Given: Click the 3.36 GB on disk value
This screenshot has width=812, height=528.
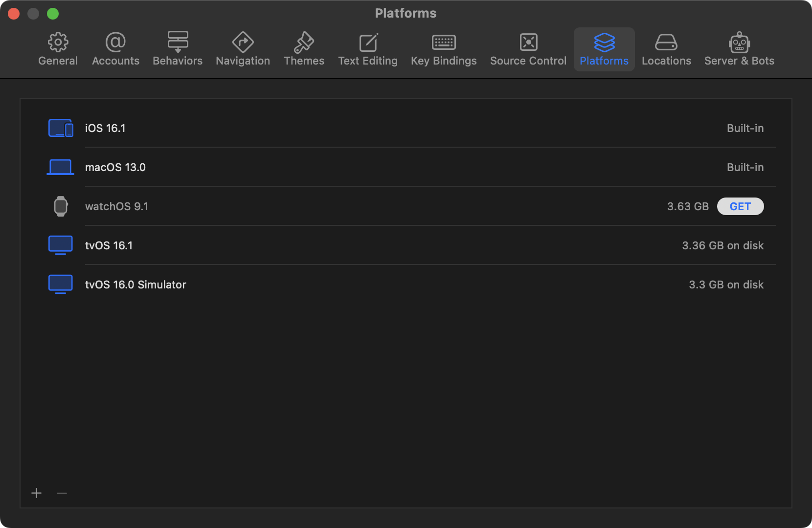Looking at the screenshot, I should click(722, 245).
